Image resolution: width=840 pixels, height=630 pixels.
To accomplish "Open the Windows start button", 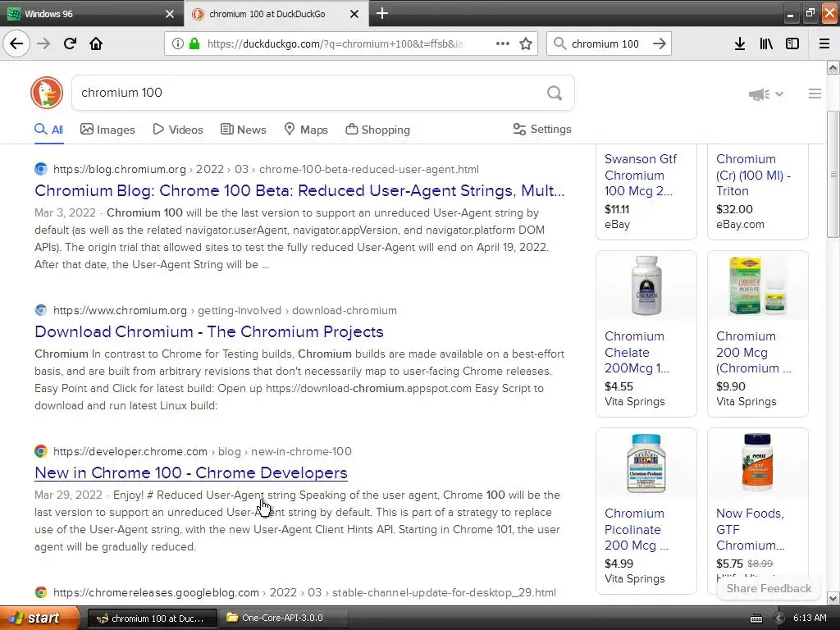I will (x=39, y=618).
